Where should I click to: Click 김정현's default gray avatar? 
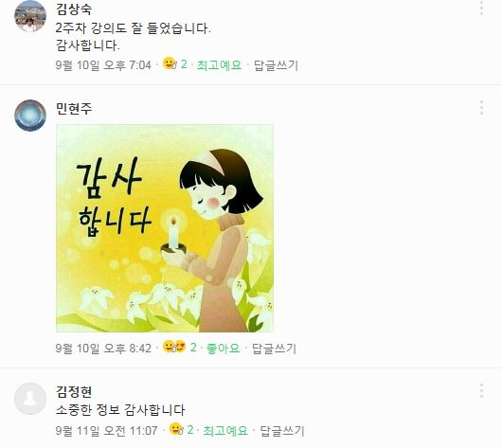tap(30, 399)
